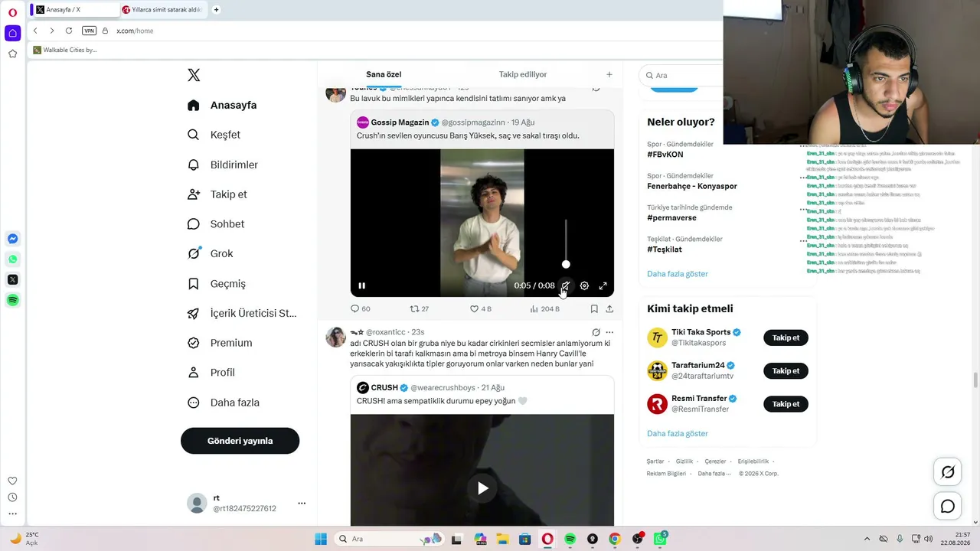Viewport: 980px width, 551px height.
Task: Go back with the browser back arrow
Action: (35, 31)
